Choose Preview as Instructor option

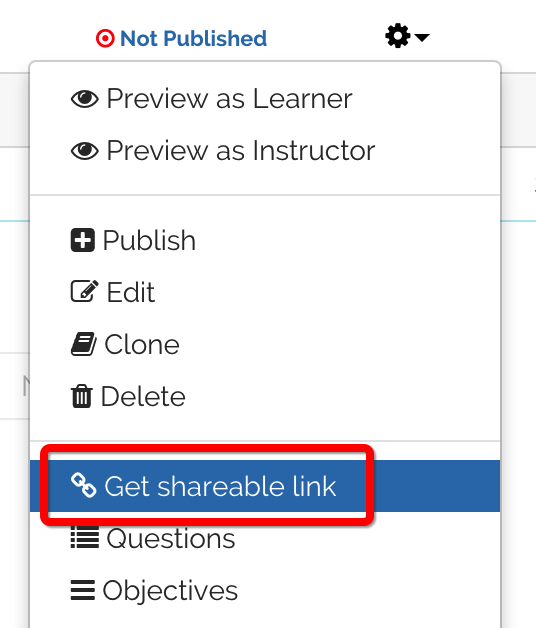click(x=265, y=151)
